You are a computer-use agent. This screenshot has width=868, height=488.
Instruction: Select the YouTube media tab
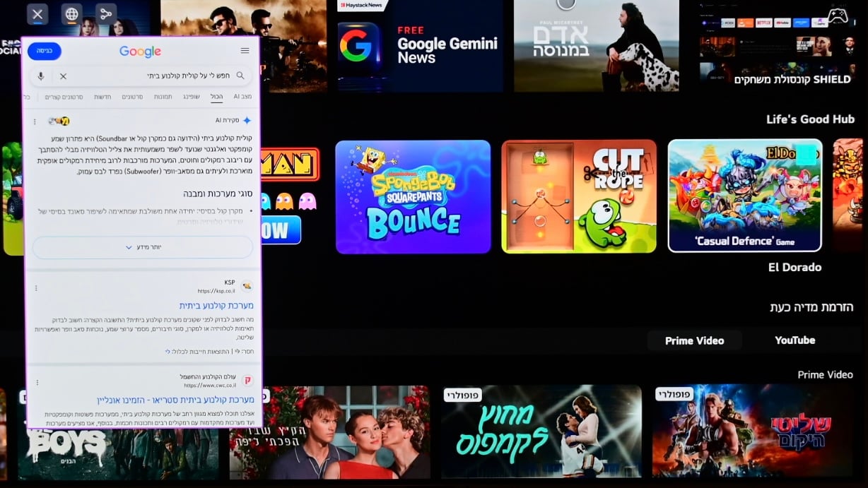[x=794, y=340]
